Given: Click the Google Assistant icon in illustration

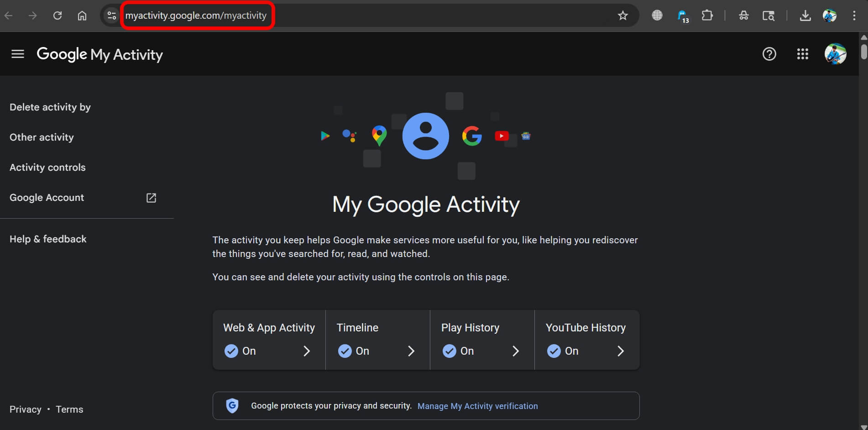Looking at the screenshot, I should (x=350, y=136).
